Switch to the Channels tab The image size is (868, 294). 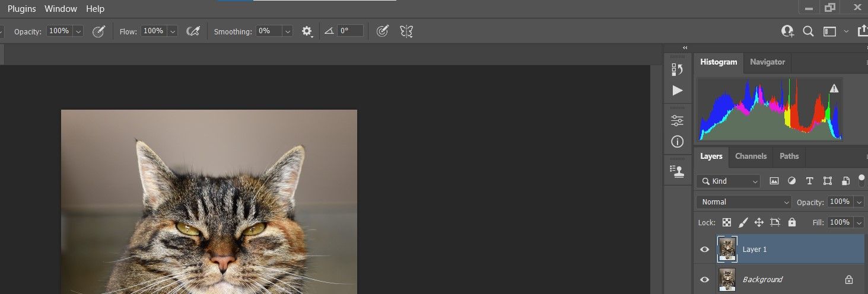[751, 156]
